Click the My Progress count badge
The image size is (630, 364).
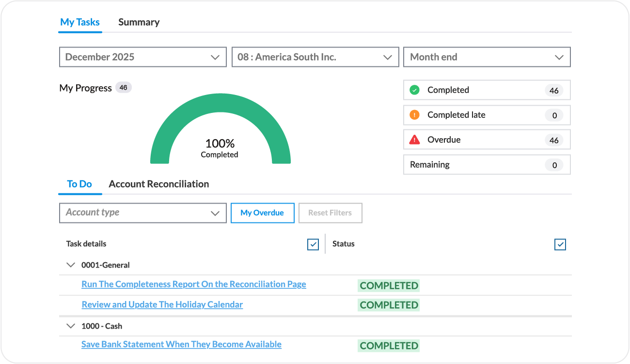pyautogui.click(x=123, y=88)
